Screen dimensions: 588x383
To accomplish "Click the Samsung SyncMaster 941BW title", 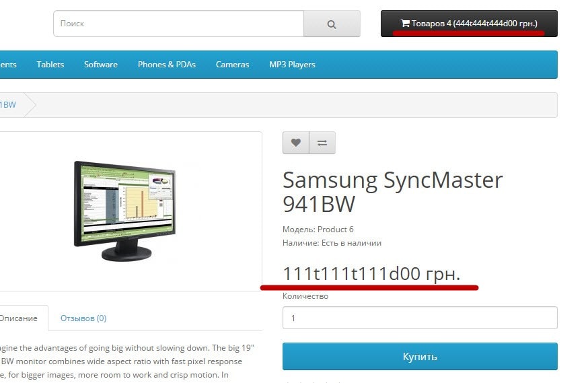I will (x=392, y=192).
